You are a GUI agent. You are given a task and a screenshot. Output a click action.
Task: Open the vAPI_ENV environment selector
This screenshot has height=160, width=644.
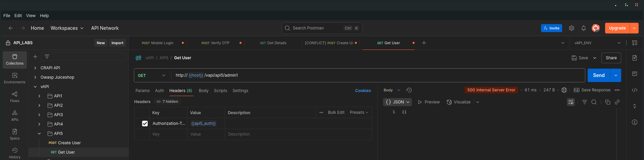point(597,43)
